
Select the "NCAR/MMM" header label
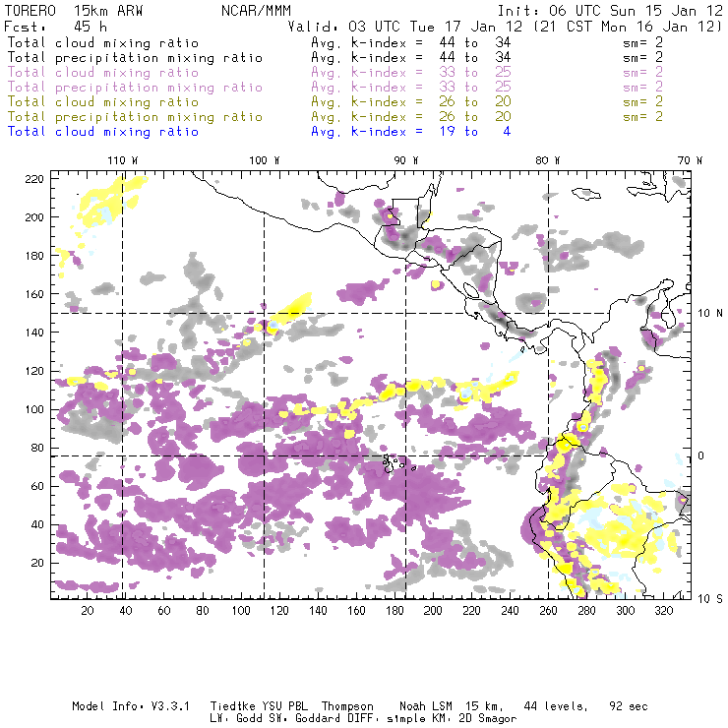(x=256, y=11)
